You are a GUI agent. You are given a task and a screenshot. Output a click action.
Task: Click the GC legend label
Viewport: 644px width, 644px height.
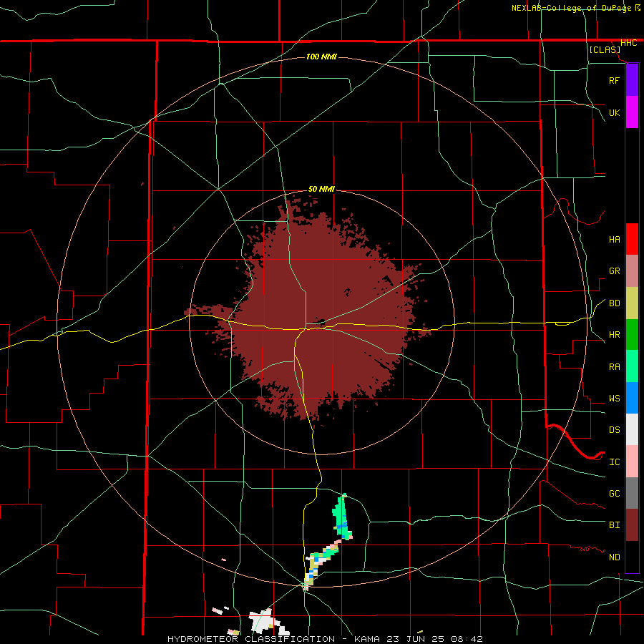(x=614, y=493)
